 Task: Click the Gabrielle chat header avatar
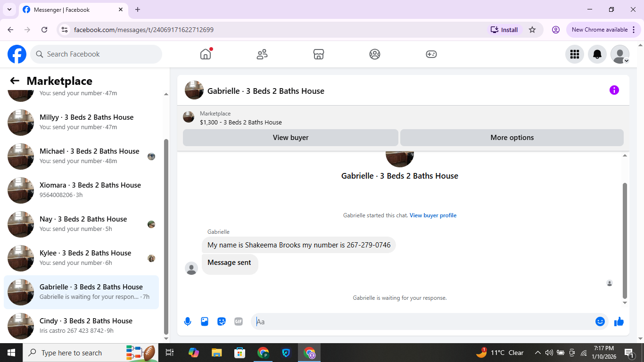(x=194, y=90)
